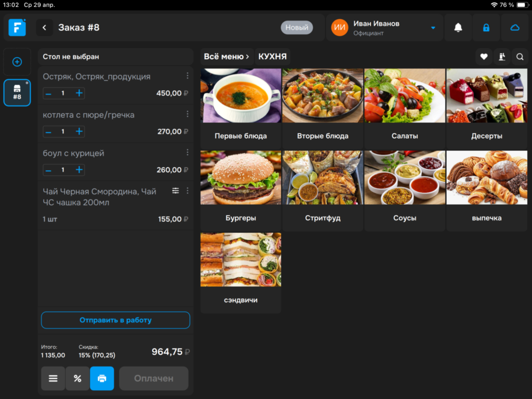Image resolution: width=532 pixels, height=399 pixels.
Task: Open the Вторые блюда category
Action: [323, 109]
